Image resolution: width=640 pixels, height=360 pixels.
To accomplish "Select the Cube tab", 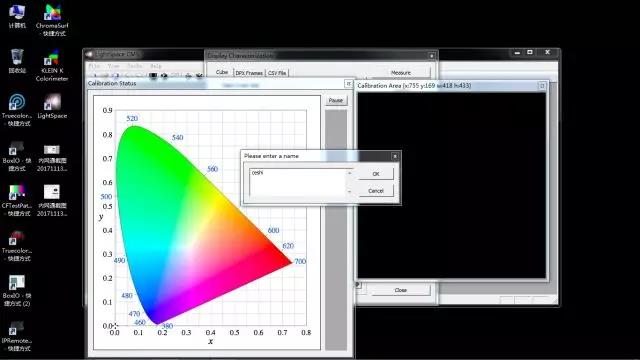I will point(222,72).
